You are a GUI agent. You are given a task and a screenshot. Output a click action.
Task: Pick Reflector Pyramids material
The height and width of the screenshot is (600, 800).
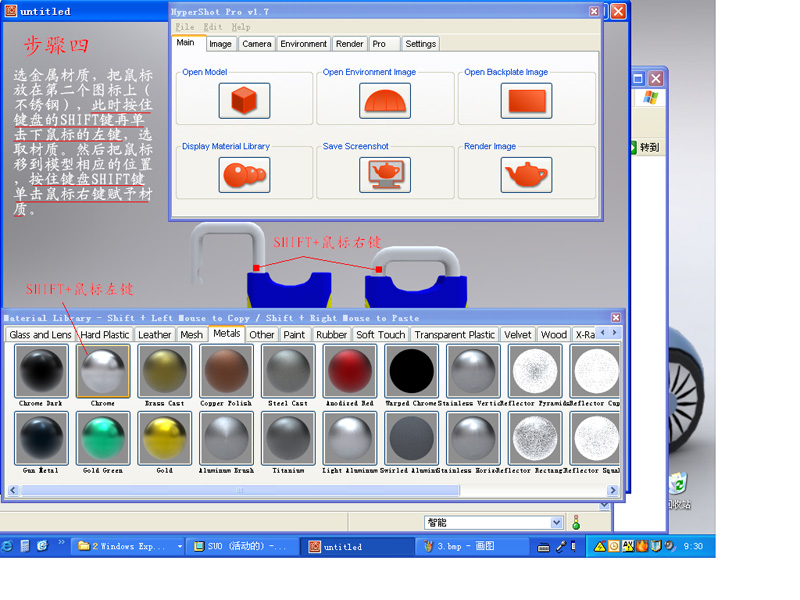coord(535,371)
